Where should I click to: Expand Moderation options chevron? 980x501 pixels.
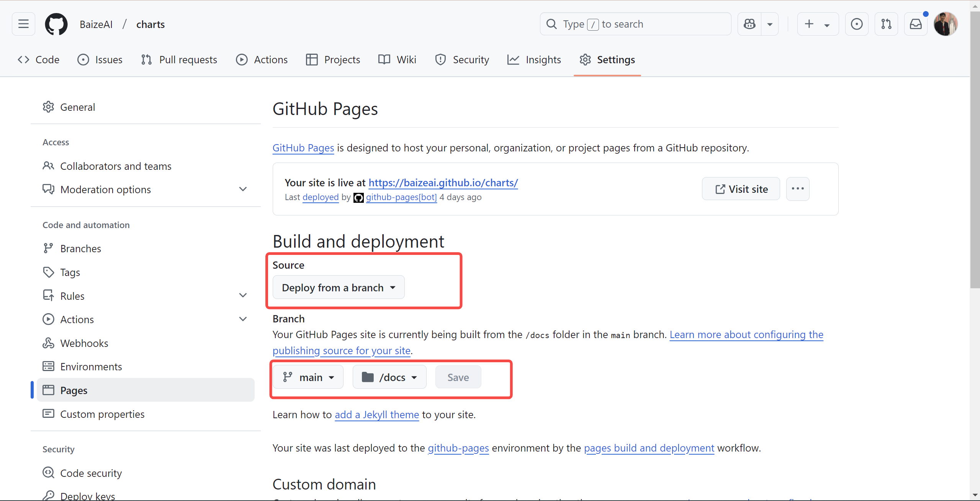coord(243,189)
